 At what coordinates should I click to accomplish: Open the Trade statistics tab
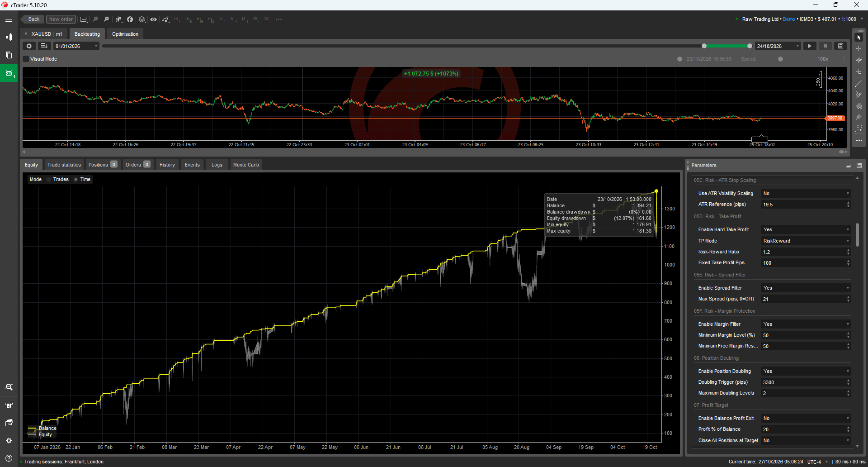[64, 165]
